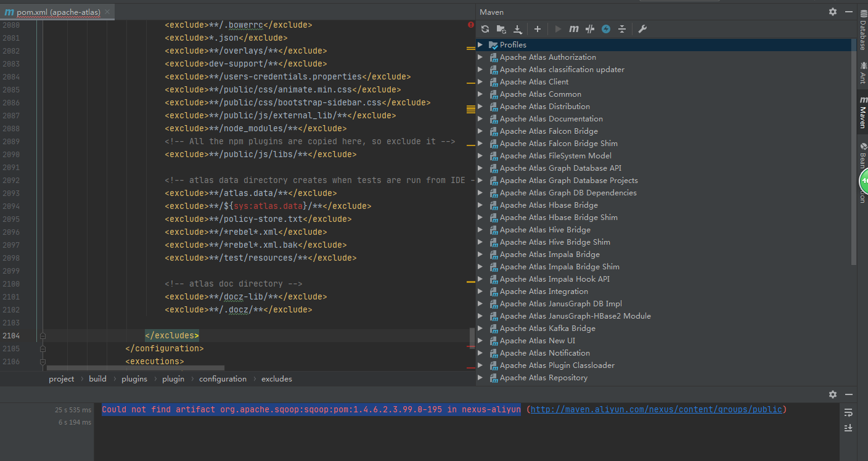The height and width of the screenshot is (461, 868).
Task: Click the Execute Maven Goal 'm' icon
Action: tap(574, 29)
